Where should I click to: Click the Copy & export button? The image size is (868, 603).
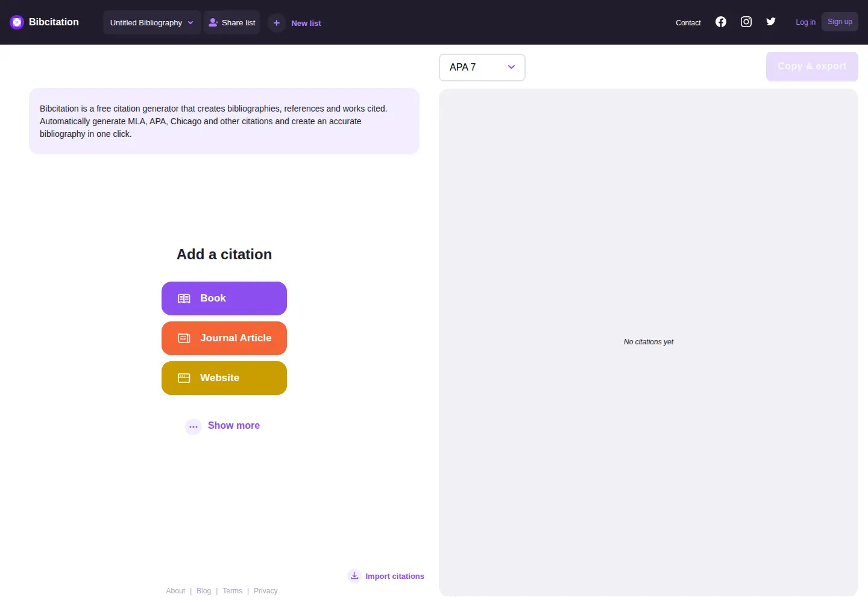click(x=812, y=66)
